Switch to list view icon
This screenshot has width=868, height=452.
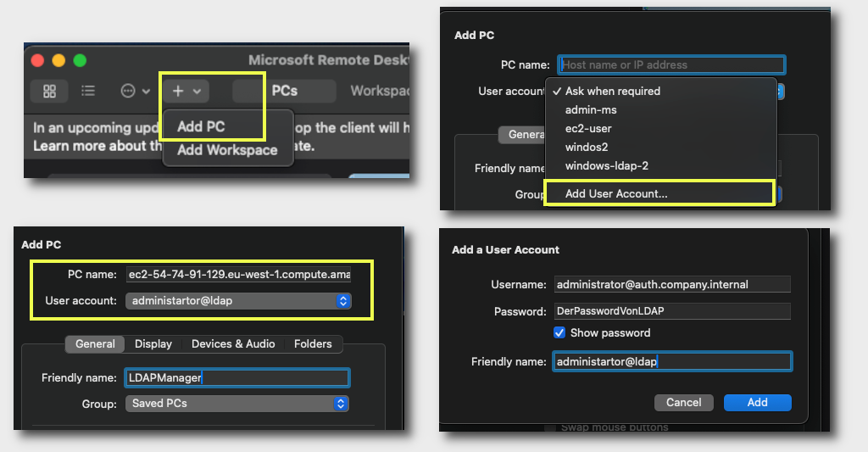[88, 91]
